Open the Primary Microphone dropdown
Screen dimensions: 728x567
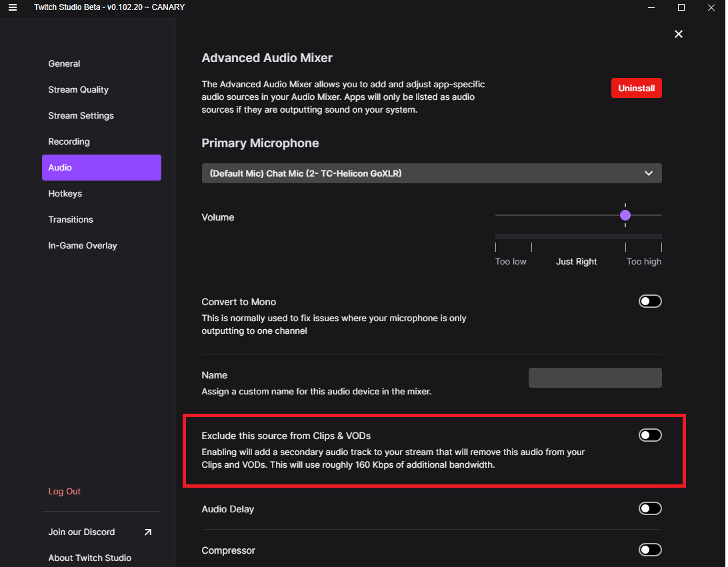[431, 173]
